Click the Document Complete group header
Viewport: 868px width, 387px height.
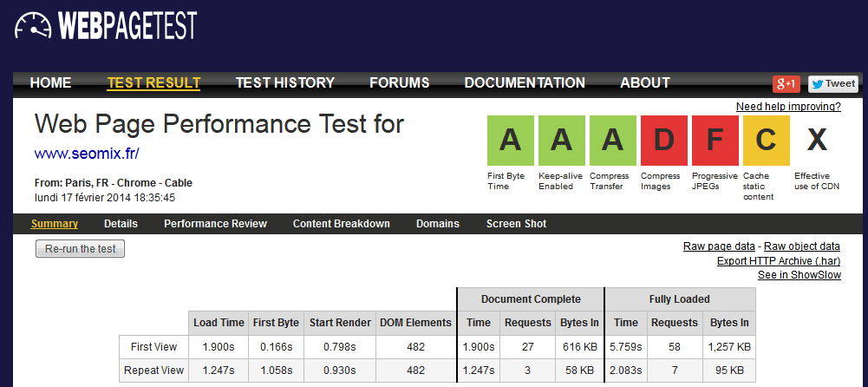pos(531,299)
